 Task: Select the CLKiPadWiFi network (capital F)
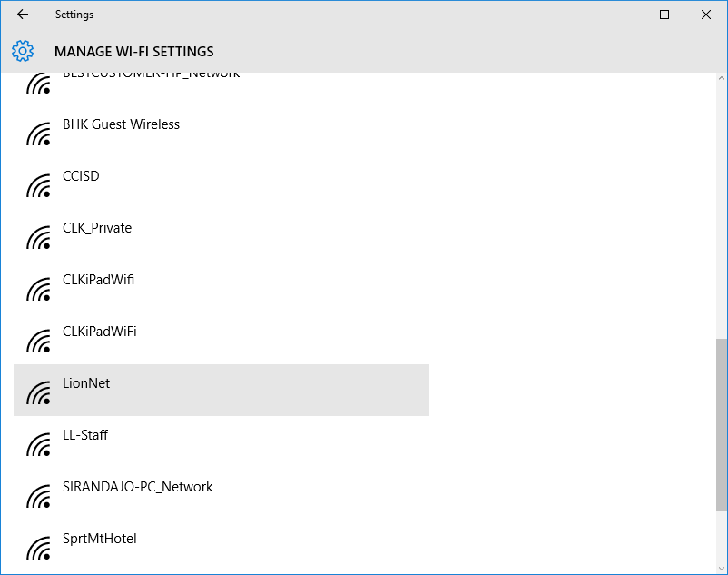221,339
